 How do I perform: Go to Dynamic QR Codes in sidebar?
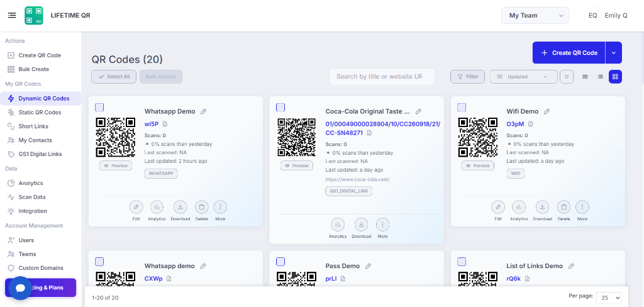click(41, 99)
